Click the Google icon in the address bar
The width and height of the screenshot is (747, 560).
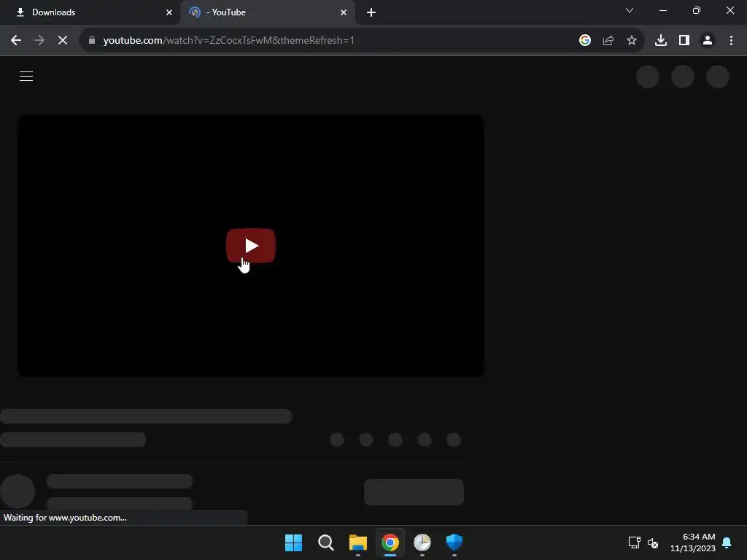pyautogui.click(x=585, y=41)
